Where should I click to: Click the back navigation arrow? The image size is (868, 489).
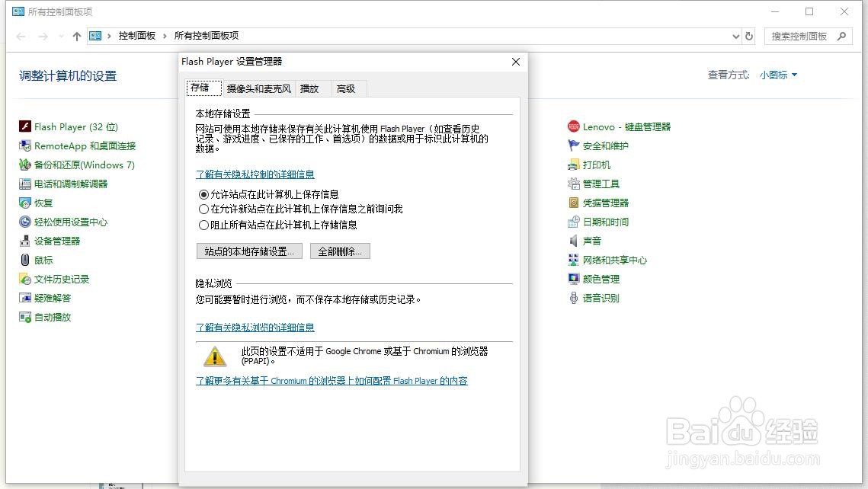coord(21,37)
